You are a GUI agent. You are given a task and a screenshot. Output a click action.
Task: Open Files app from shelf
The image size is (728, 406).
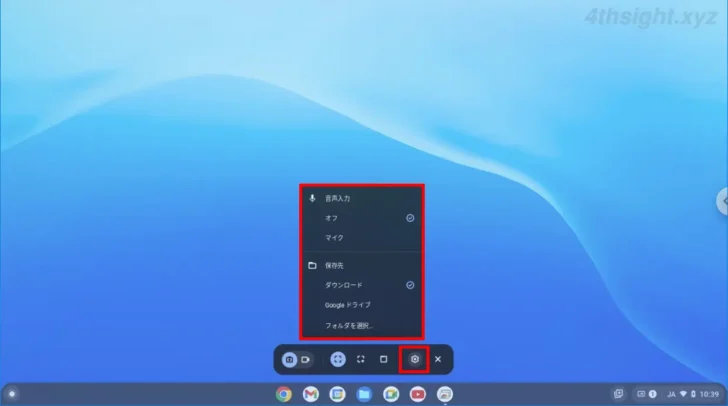point(364,394)
